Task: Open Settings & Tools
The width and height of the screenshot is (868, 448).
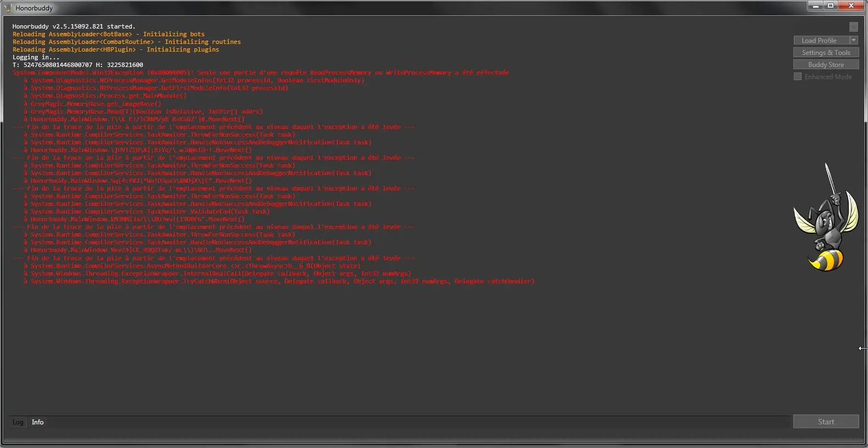Action: (x=826, y=53)
